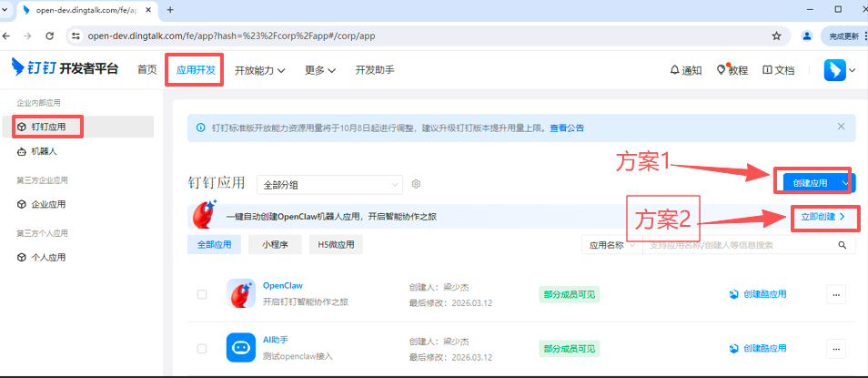Click the browser back arrow
The image size is (868, 378).
6,36
